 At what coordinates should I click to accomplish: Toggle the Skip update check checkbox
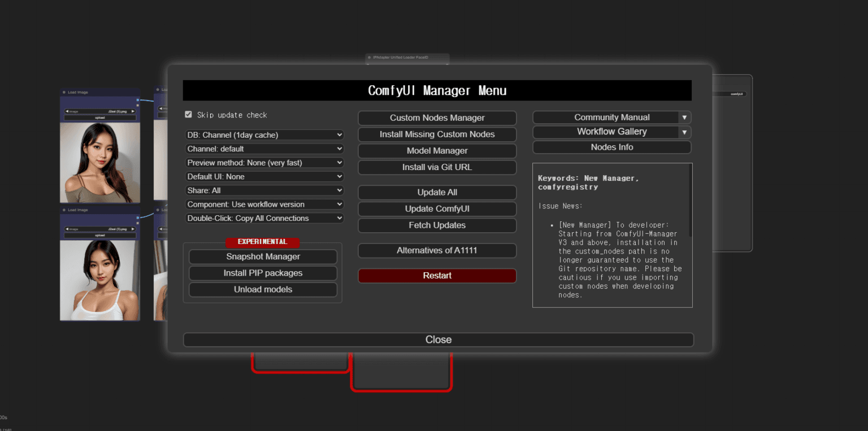188,114
